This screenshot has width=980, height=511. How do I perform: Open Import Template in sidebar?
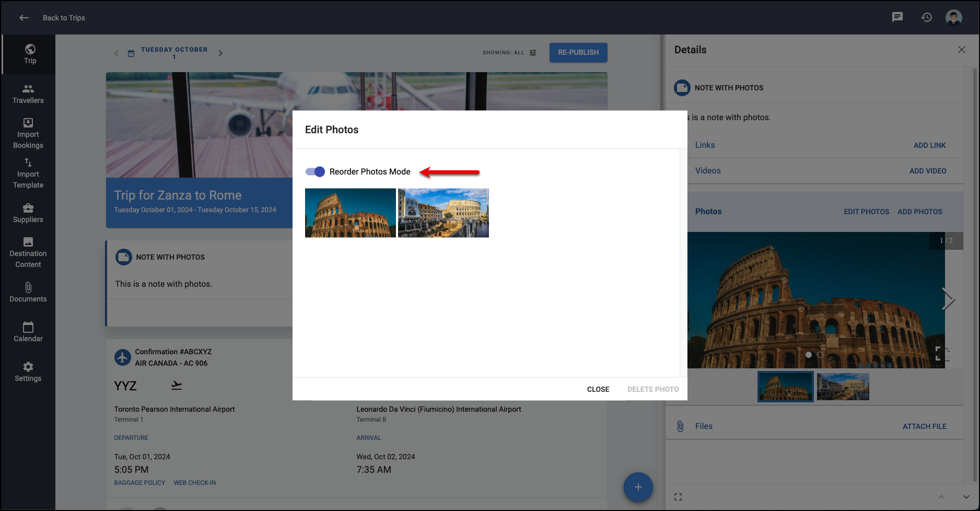pos(28,173)
